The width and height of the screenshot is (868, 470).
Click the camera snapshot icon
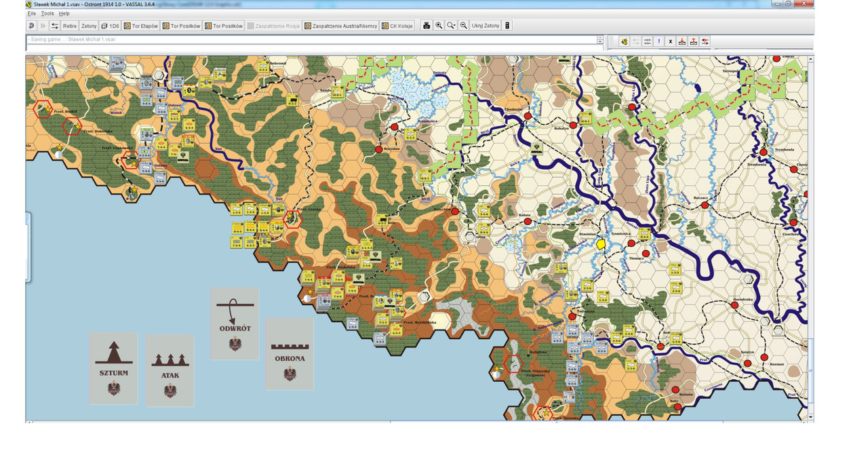click(427, 26)
